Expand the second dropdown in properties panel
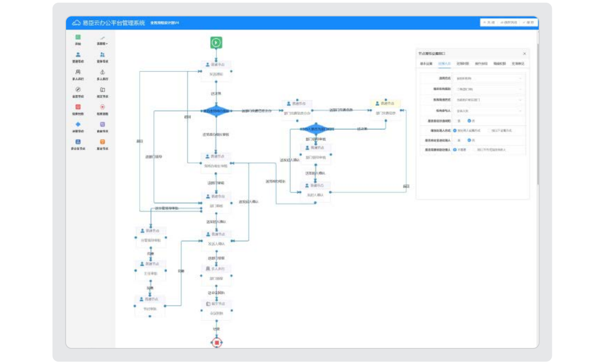The width and height of the screenshot is (605, 364). 488,89
